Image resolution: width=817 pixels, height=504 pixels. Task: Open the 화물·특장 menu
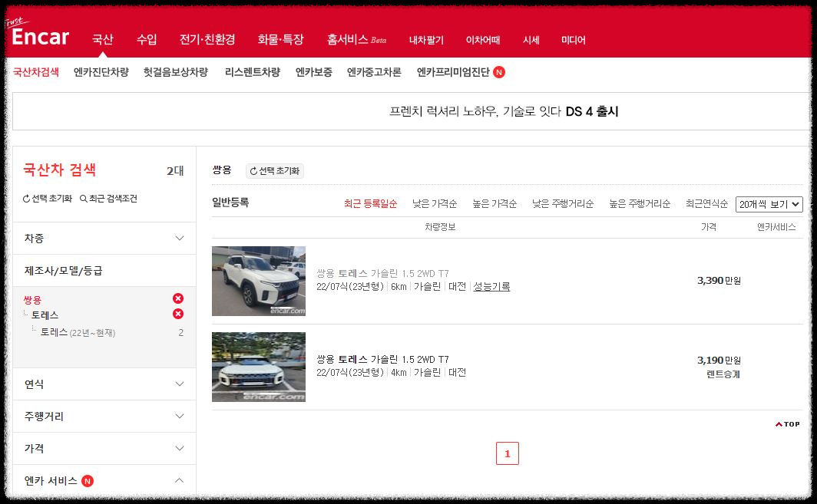[280, 40]
